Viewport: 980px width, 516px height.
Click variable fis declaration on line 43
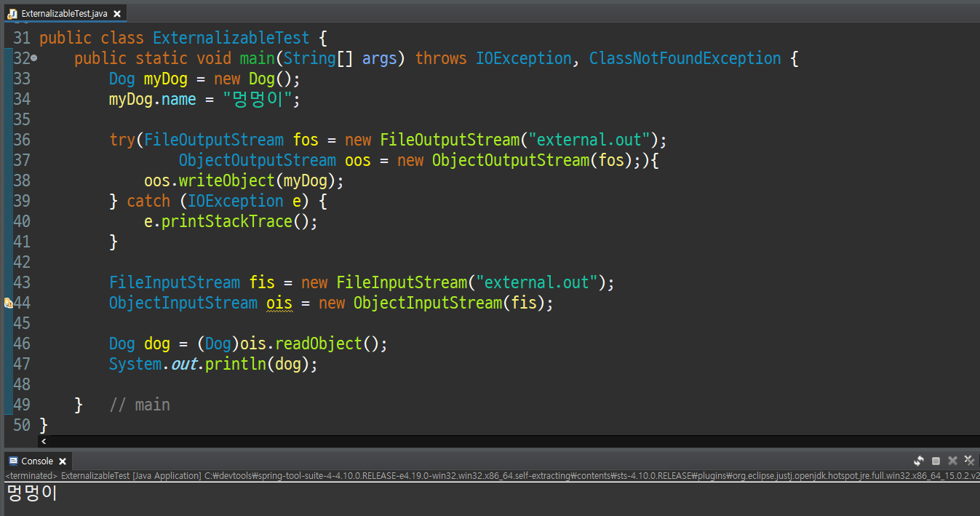(x=262, y=282)
